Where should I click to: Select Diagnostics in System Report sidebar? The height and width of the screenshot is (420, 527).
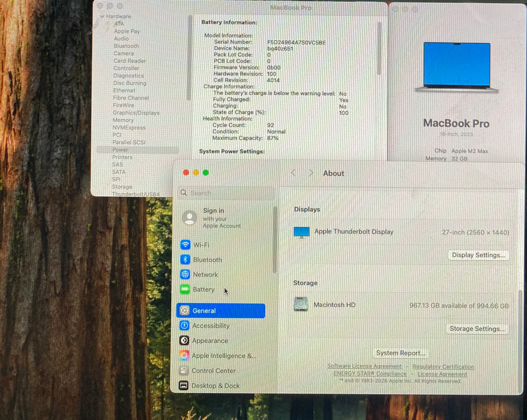pyautogui.click(x=128, y=76)
